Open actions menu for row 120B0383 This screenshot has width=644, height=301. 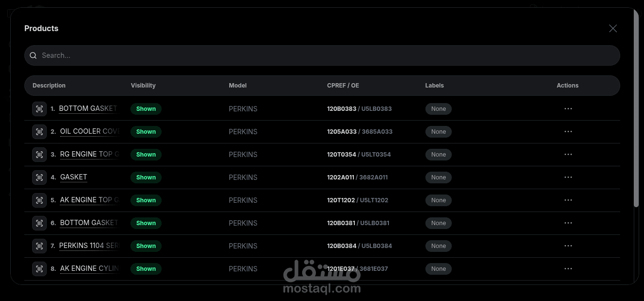click(x=568, y=109)
